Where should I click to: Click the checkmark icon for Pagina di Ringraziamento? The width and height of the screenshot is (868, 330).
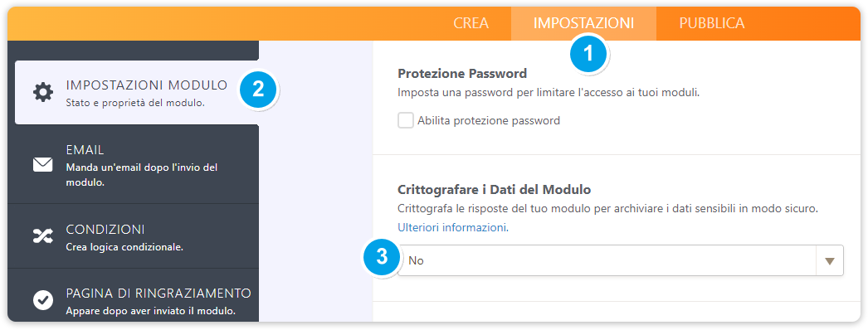[x=42, y=299]
